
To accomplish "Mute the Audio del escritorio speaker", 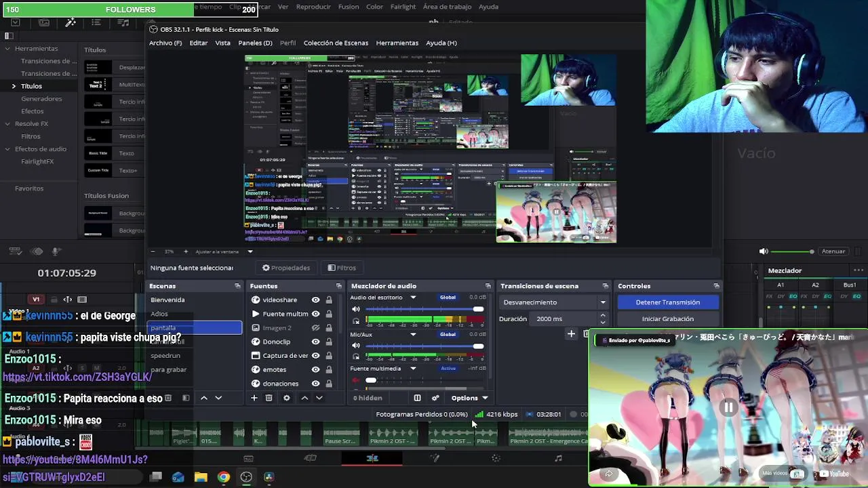I will pyautogui.click(x=356, y=309).
